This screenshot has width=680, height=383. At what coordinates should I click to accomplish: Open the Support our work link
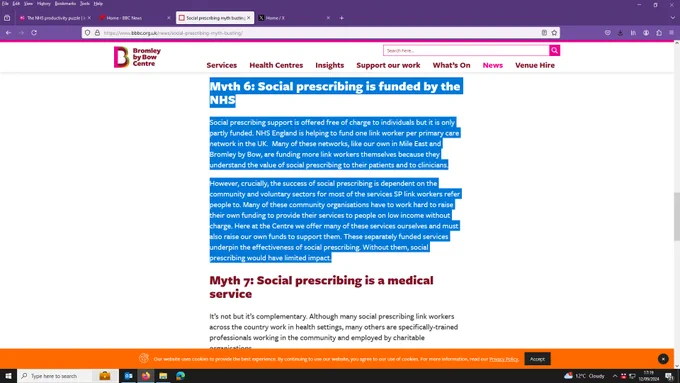pos(388,65)
